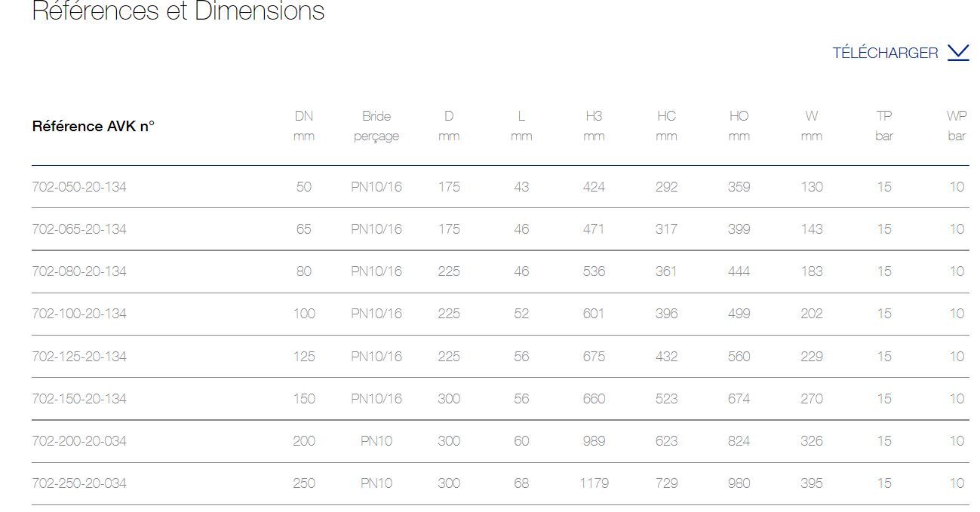Click the Référence AVK n° column header
Image resolution: width=980 pixels, height=512 pixels.
point(93,127)
